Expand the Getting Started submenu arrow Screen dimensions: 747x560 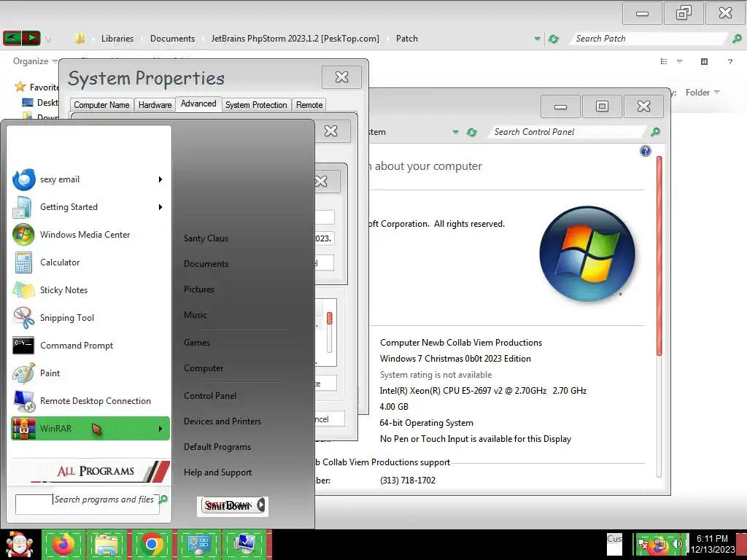point(160,207)
